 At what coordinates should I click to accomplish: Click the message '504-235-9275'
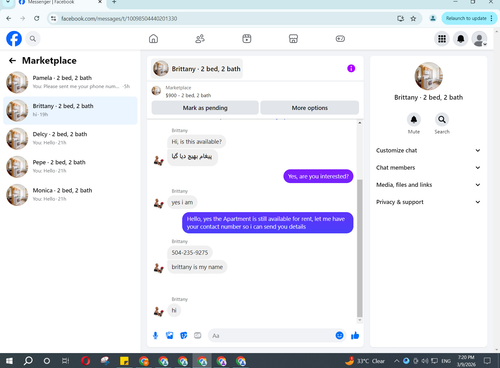tap(190, 252)
